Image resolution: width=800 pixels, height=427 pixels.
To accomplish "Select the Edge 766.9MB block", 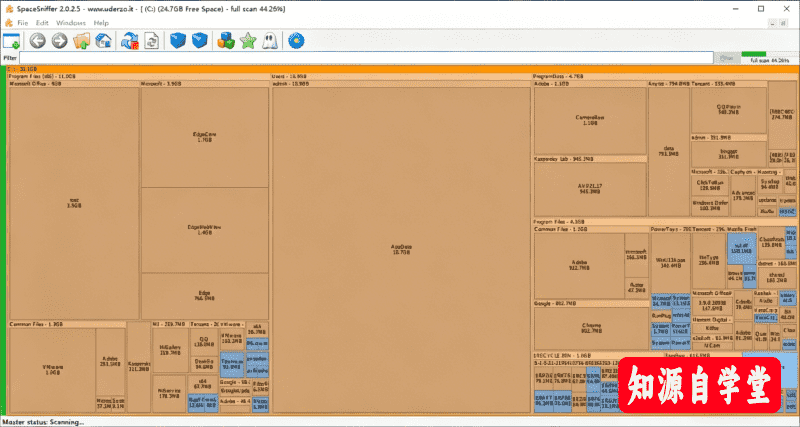I will point(205,296).
